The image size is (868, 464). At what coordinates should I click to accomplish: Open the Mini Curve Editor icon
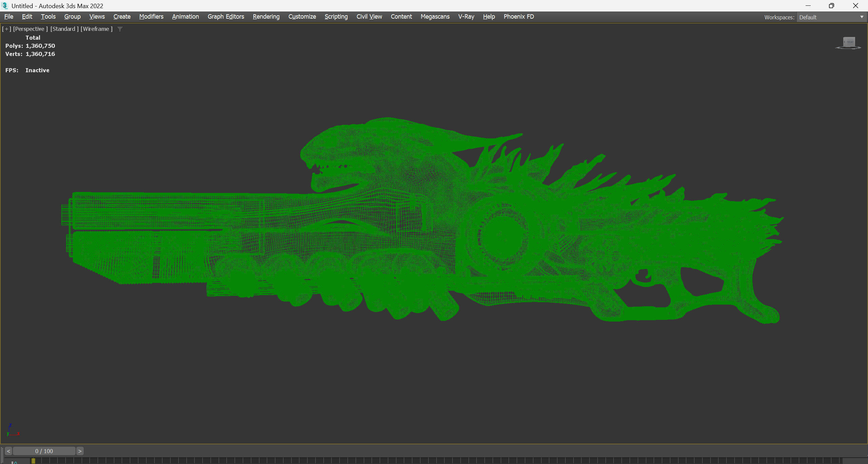click(x=14, y=462)
